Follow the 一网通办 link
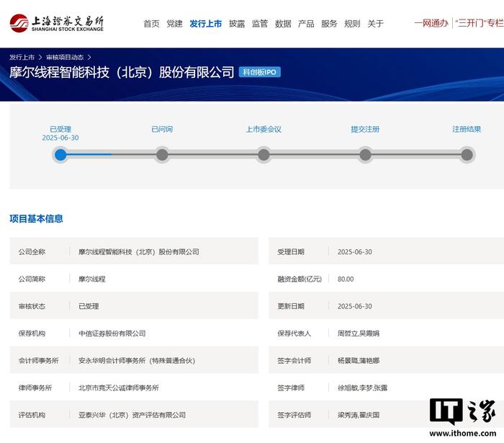 (x=431, y=23)
